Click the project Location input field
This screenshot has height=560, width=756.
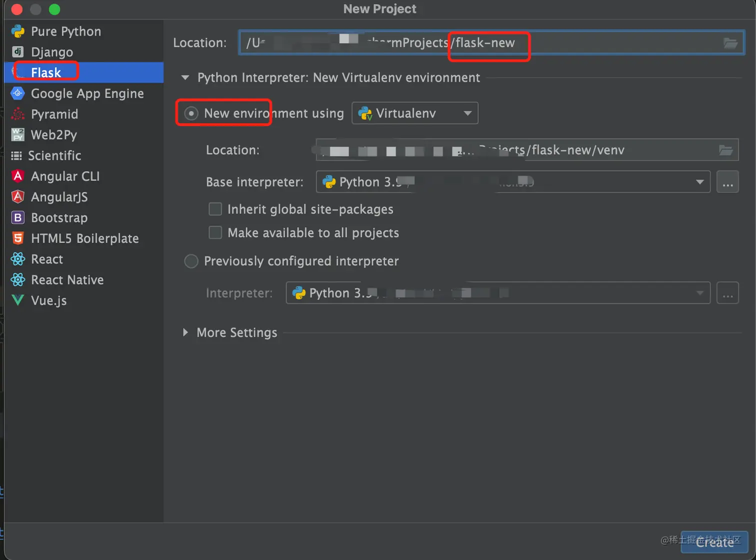[x=491, y=43]
